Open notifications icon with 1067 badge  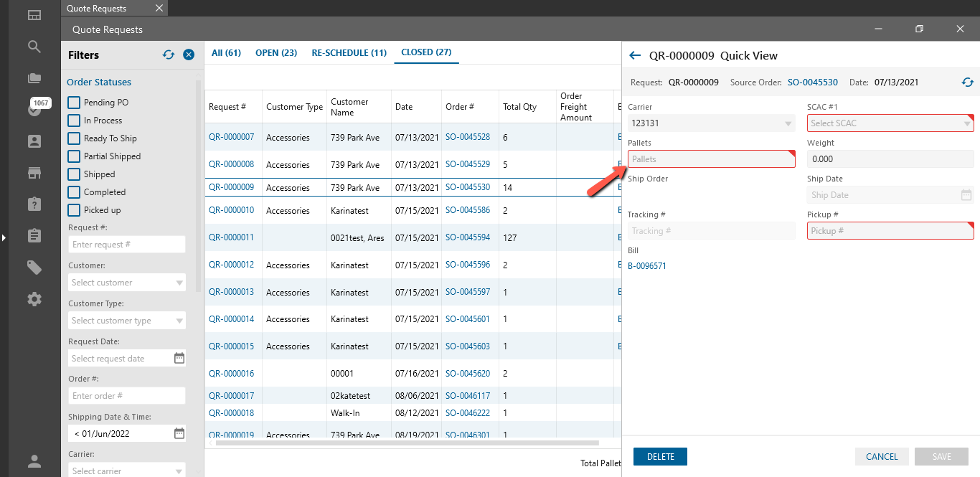tap(34, 109)
